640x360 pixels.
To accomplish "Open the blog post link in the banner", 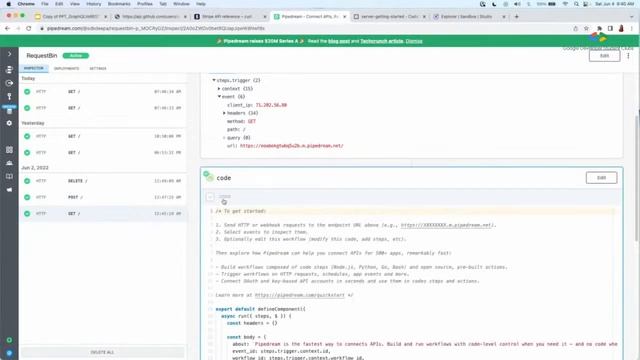I will pos(339,41).
